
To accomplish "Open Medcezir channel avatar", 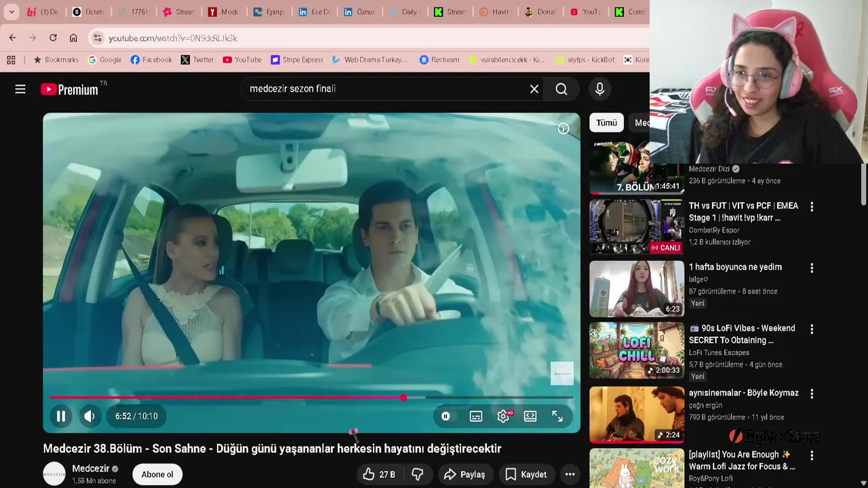I will [54, 474].
